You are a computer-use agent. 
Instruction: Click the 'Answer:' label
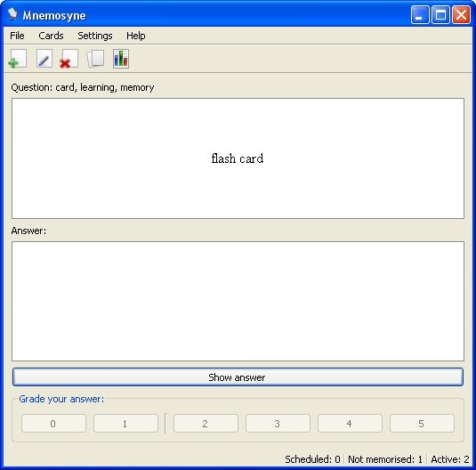pos(28,231)
